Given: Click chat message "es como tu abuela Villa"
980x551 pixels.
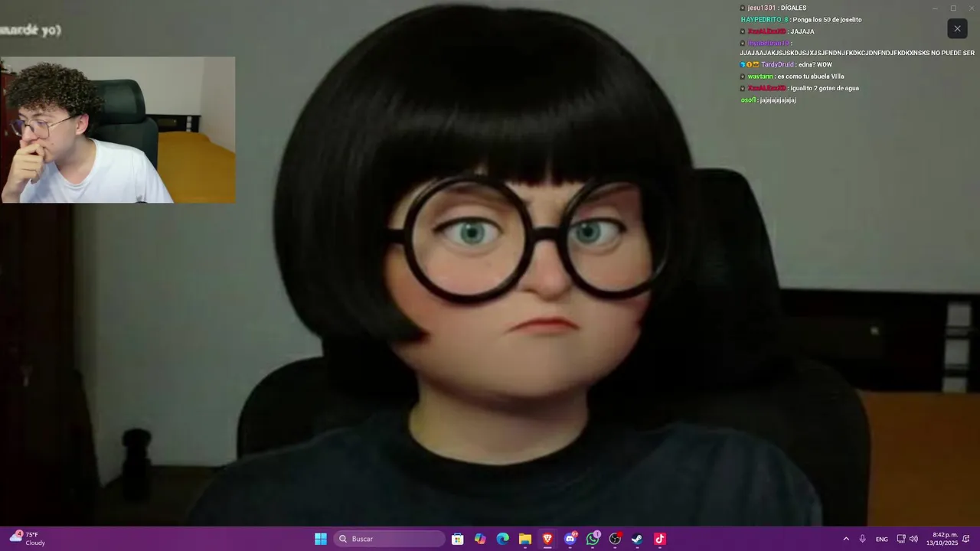Looking at the screenshot, I should click(x=810, y=77).
